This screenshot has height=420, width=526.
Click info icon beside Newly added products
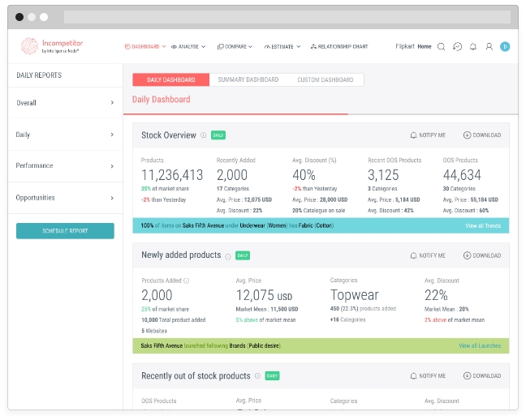coord(228,255)
